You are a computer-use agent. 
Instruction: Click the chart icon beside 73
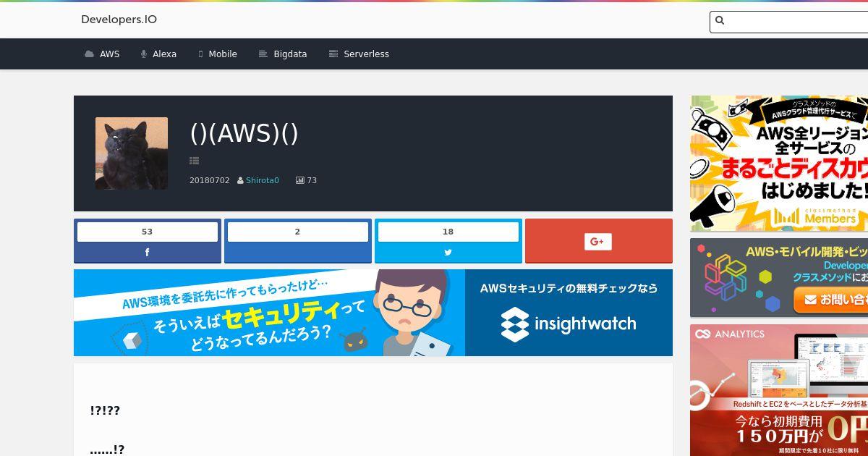click(300, 180)
